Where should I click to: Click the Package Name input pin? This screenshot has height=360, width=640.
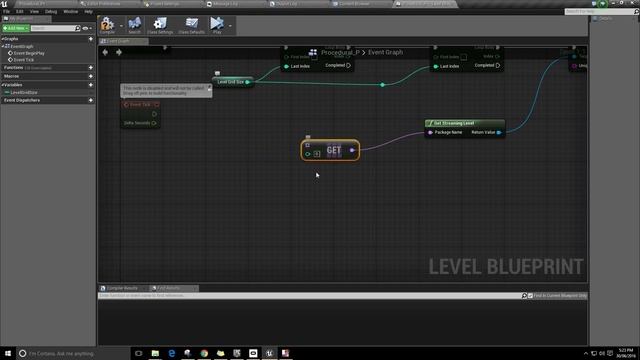point(430,132)
